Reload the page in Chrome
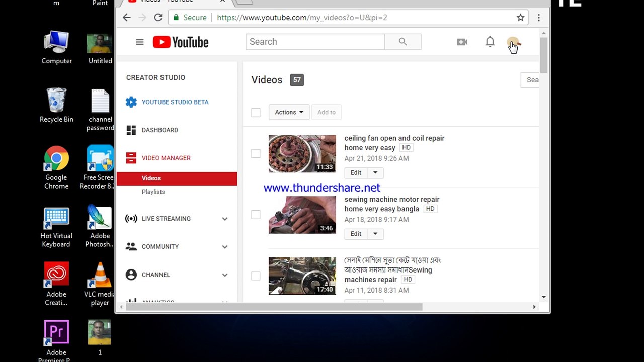The image size is (644, 362). coord(158,18)
